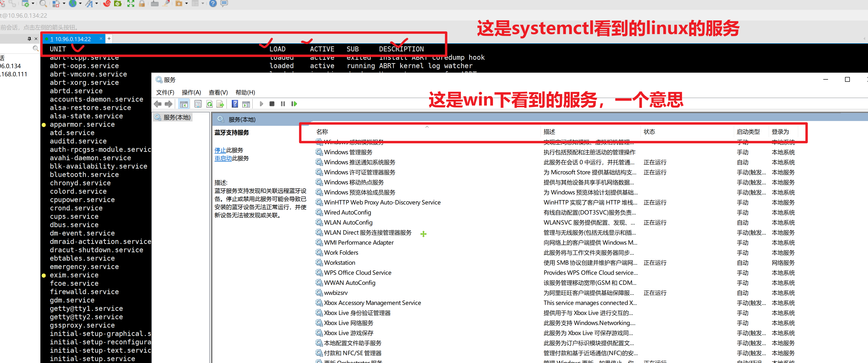Click the red swirl Xmanager icon
The height and width of the screenshot is (363, 868).
click(x=107, y=4)
